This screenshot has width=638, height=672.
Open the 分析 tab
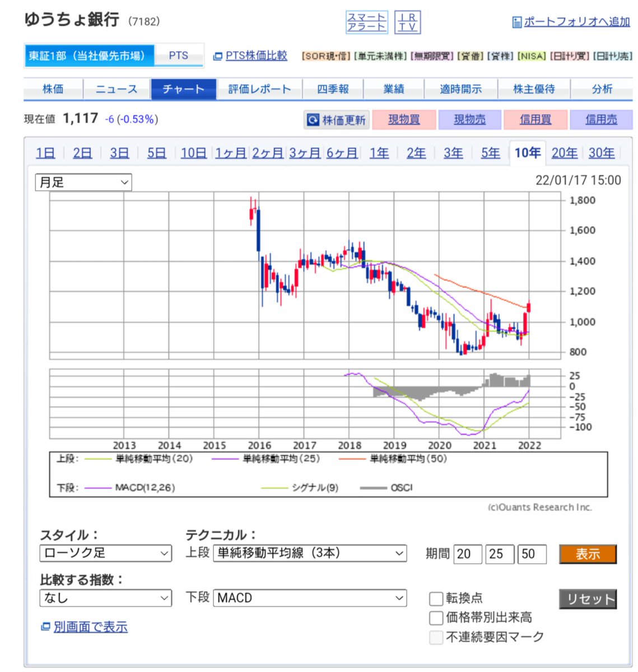(x=602, y=89)
